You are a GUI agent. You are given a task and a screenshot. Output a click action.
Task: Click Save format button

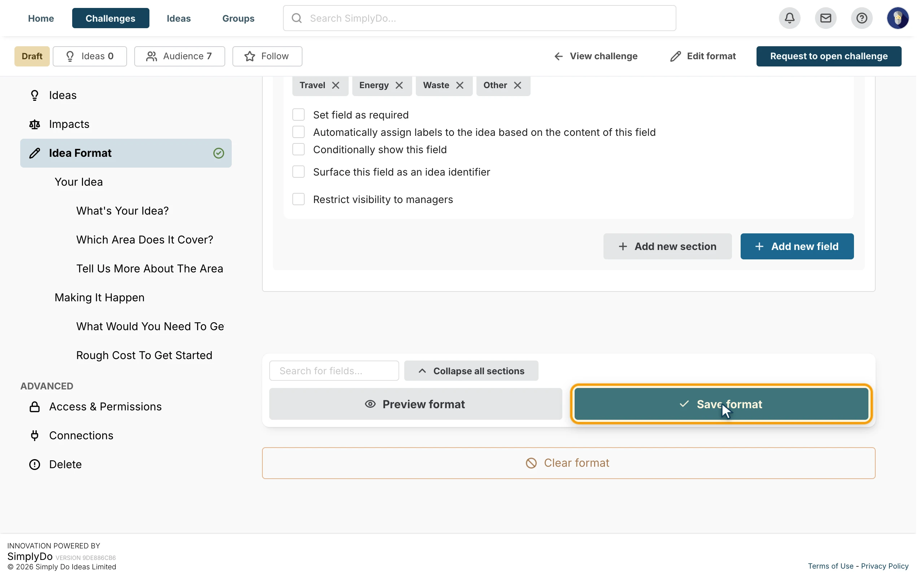(x=721, y=404)
